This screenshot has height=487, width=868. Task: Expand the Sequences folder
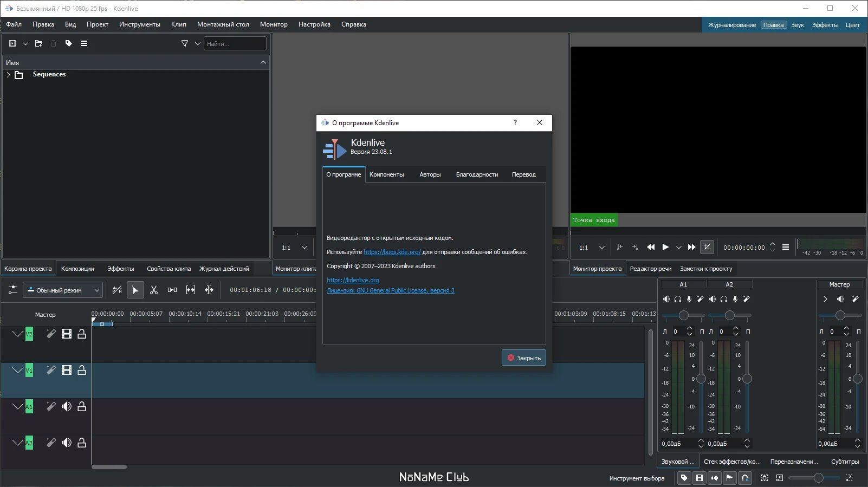click(x=8, y=75)
